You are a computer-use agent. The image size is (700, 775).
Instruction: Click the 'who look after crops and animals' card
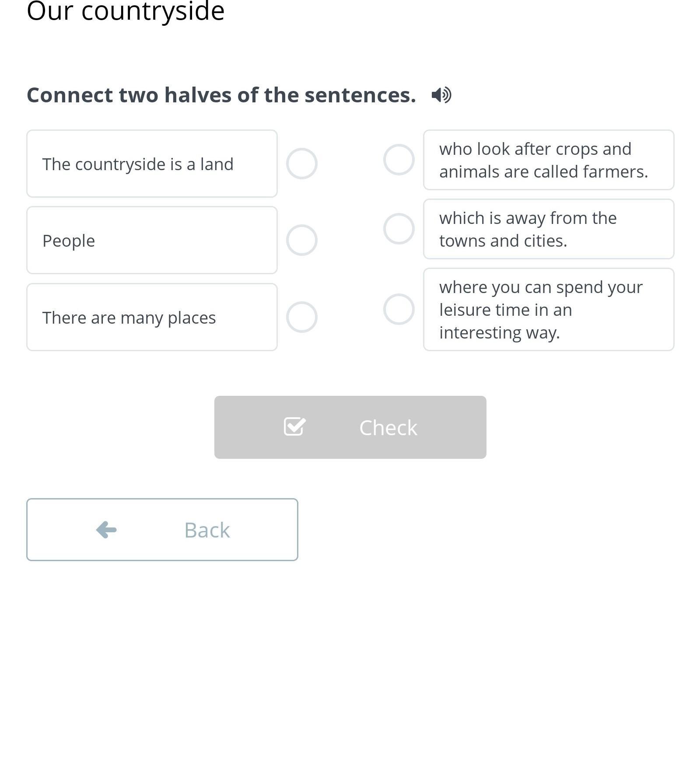point(549,160)
